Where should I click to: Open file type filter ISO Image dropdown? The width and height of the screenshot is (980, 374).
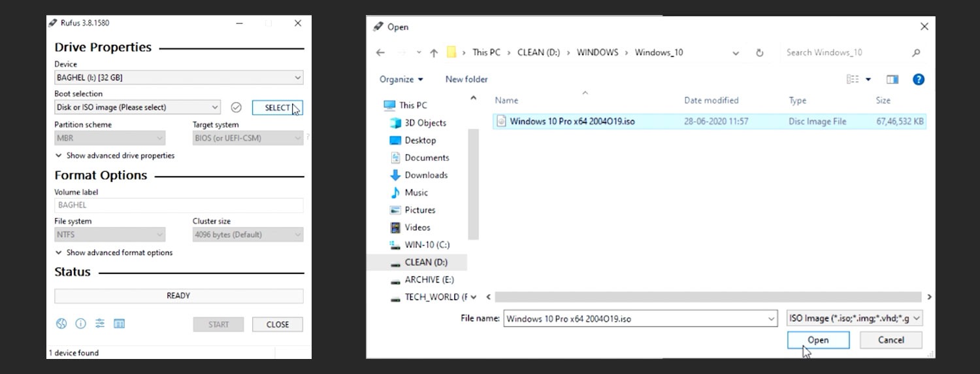point(855,318)
